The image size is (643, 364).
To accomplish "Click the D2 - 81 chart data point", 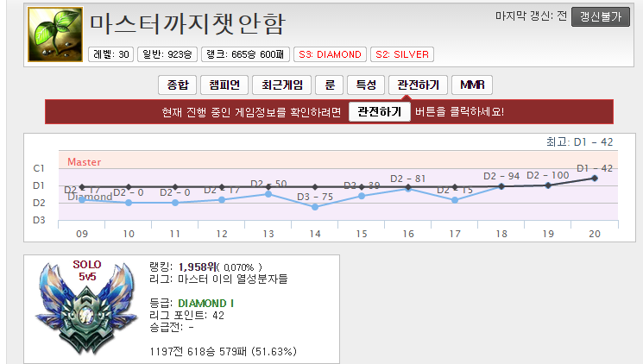I will pos(408,188).
